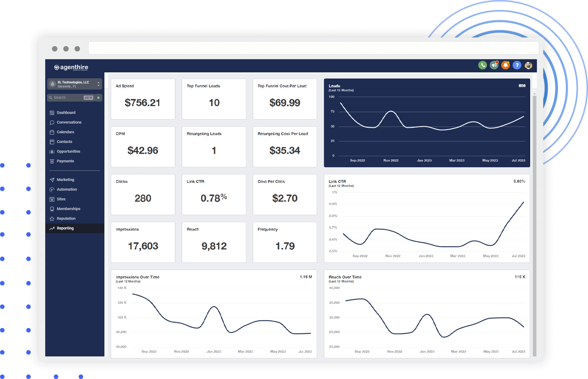588x379 pixels.
Task: Click the Impressions Over Time chart title
Action: coord(137,277)
